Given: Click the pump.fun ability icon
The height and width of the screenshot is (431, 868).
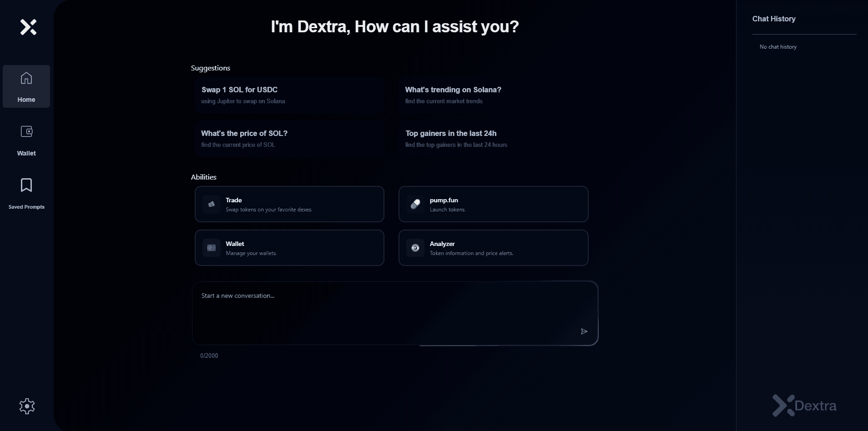Looking at the screenshot, I should [415, 204].
